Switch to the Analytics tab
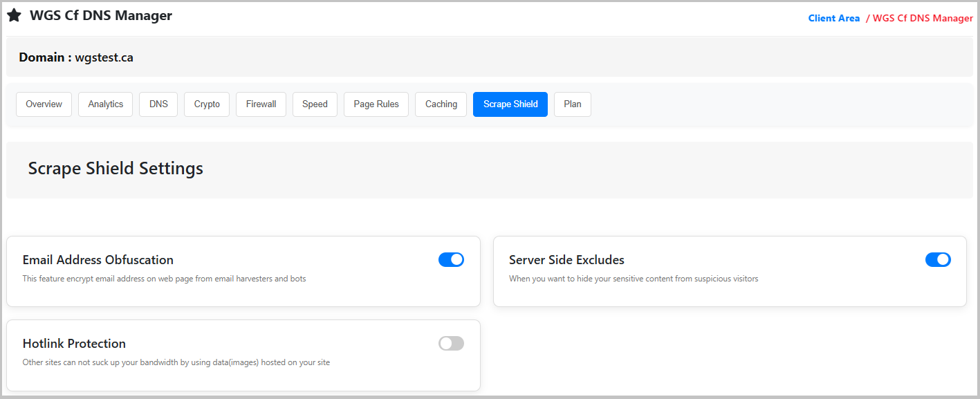The height and width of the screenshot is (399, 980). coord(105,104)
